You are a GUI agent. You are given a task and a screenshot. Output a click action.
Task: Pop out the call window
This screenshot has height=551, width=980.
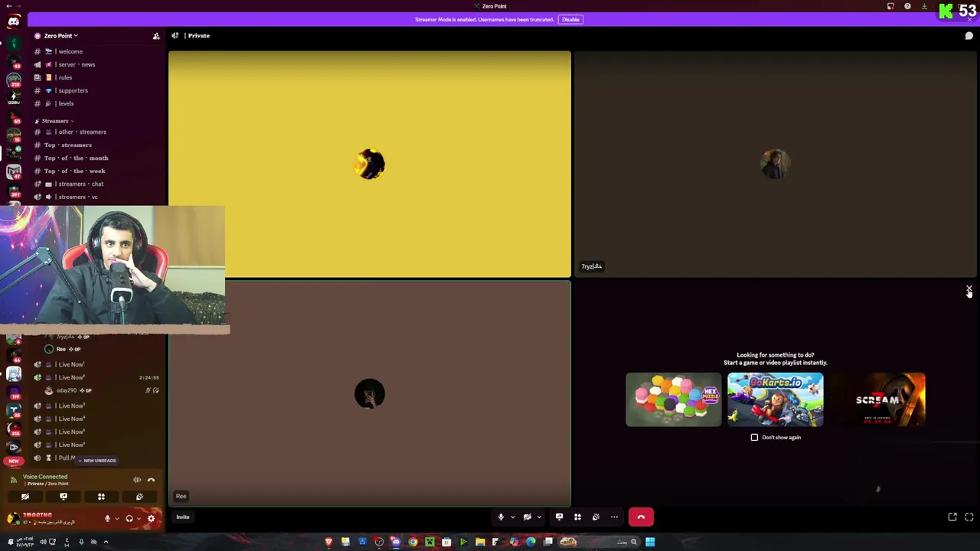(952, 517)
